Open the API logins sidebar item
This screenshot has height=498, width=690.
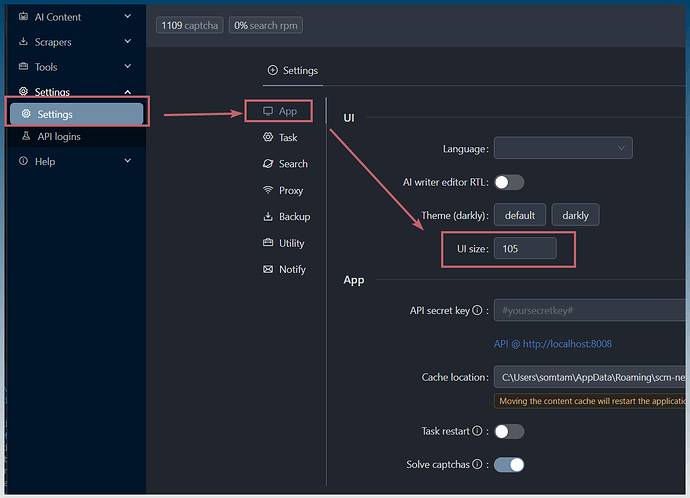coord(77,136)
